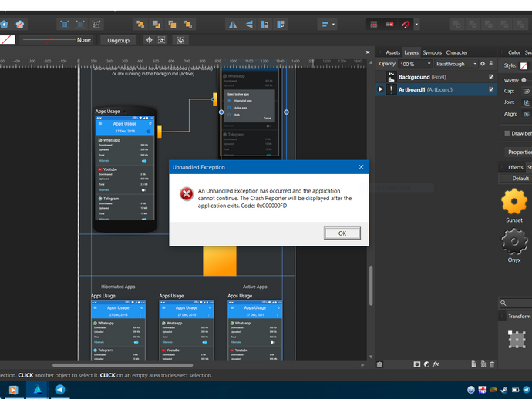Screen dimensions: 532x399
Task: Click the fill color swatch in context toolbar
Action: click(x=8, y=39)
